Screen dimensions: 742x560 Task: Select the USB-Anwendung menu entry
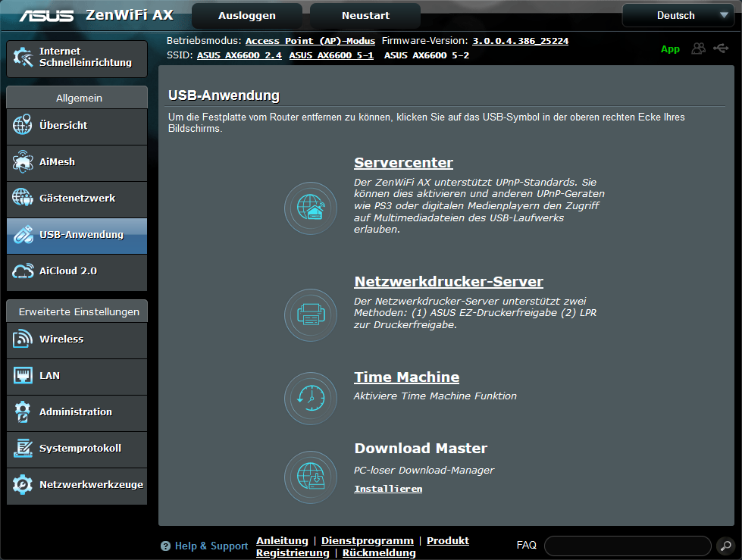tap(77, 236)
